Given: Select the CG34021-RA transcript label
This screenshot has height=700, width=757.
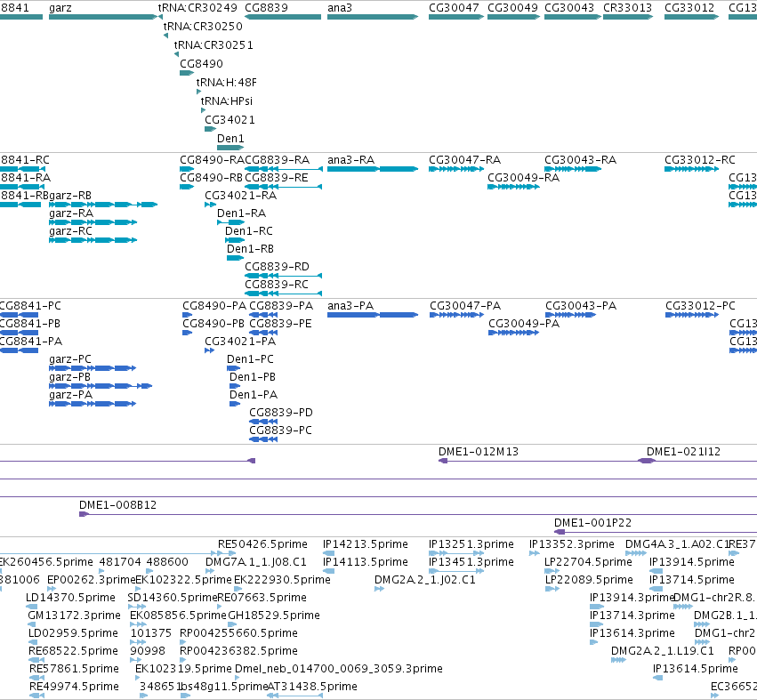Looking at the screenshot, I should (240, 196).
